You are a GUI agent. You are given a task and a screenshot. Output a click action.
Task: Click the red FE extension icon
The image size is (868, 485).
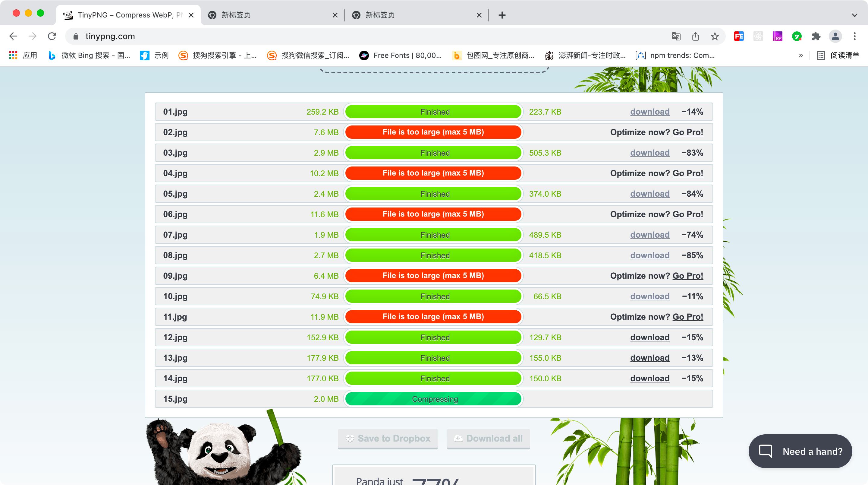click(x=739, y=36)
